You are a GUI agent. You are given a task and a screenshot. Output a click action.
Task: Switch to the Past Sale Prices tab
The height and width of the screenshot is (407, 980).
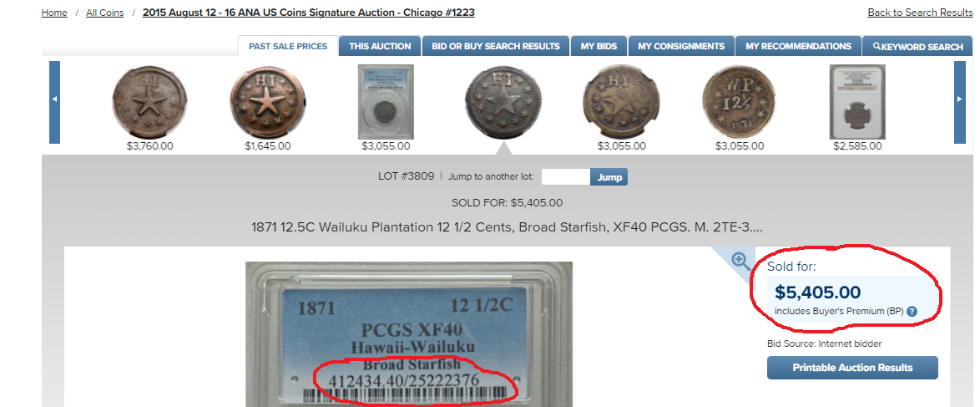288,46
